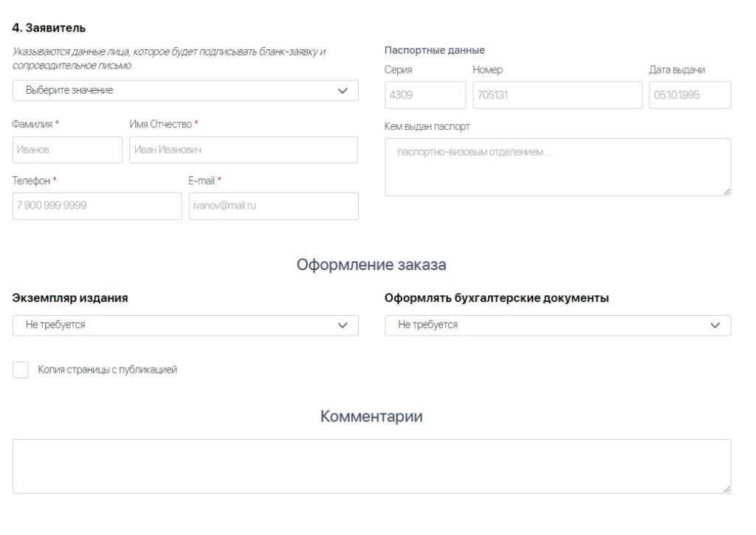756x535 pixels.
Task: Click the 'Паспортные данные' section heading
Action: pyautogui.click(x=435, y=51)
